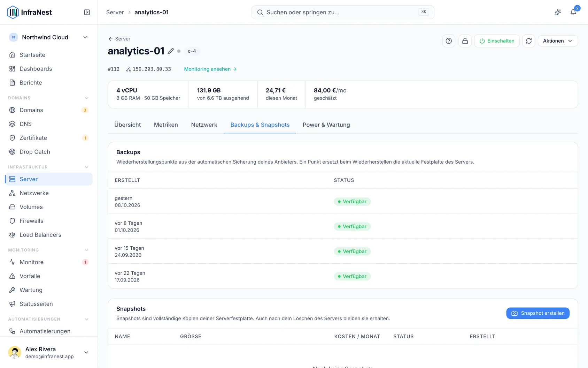Switch to Power & Wartung tab
Viewport: 588px width, 368px height.
tap(326, 125)
